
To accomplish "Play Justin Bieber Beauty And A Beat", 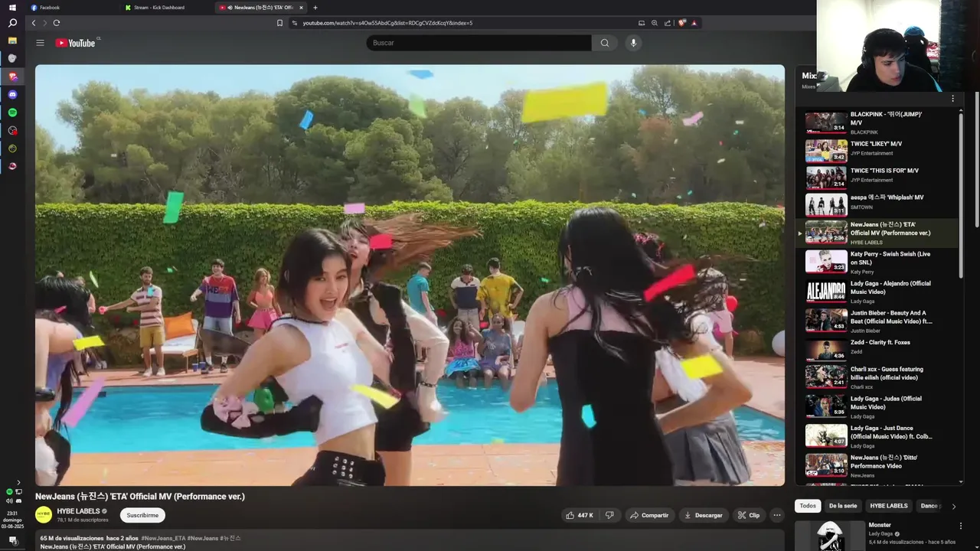I will click(x=879, y=321).
